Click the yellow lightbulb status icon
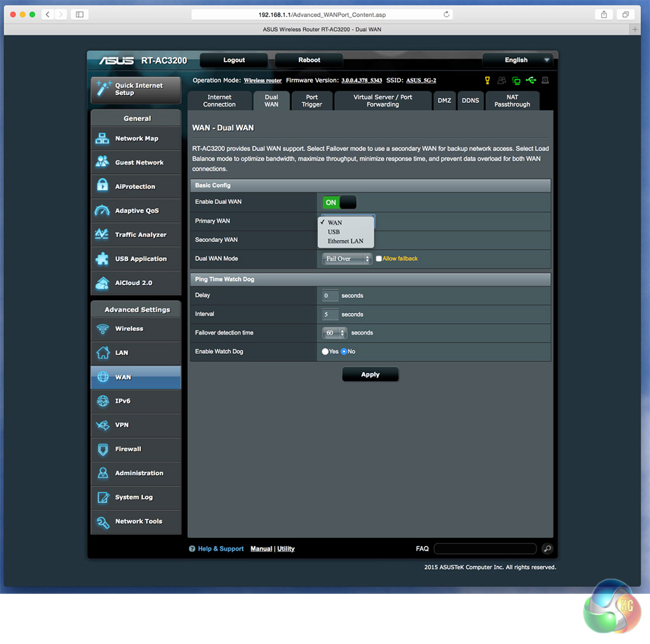 click(x=487, y=81)
